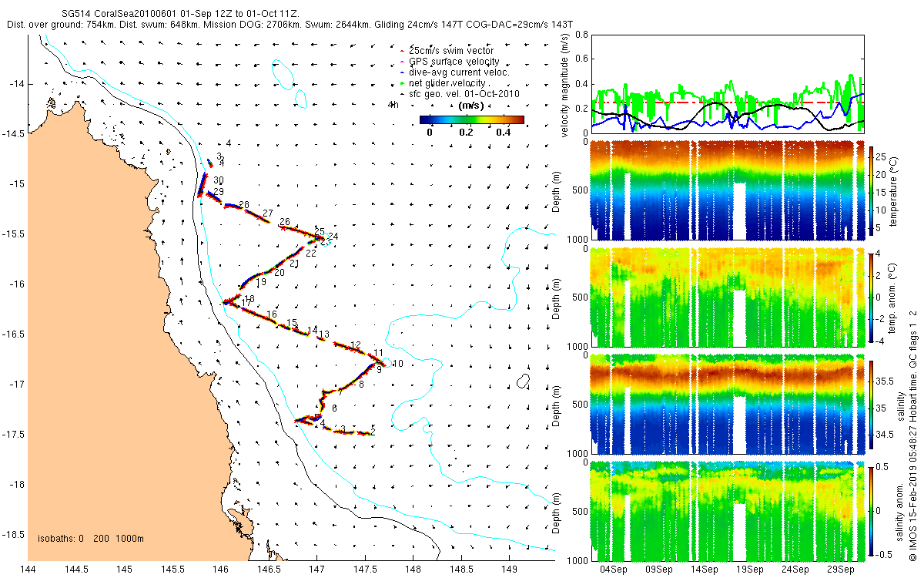
Task: Click track waypoint number 18 on map
Action: (249, 299)
